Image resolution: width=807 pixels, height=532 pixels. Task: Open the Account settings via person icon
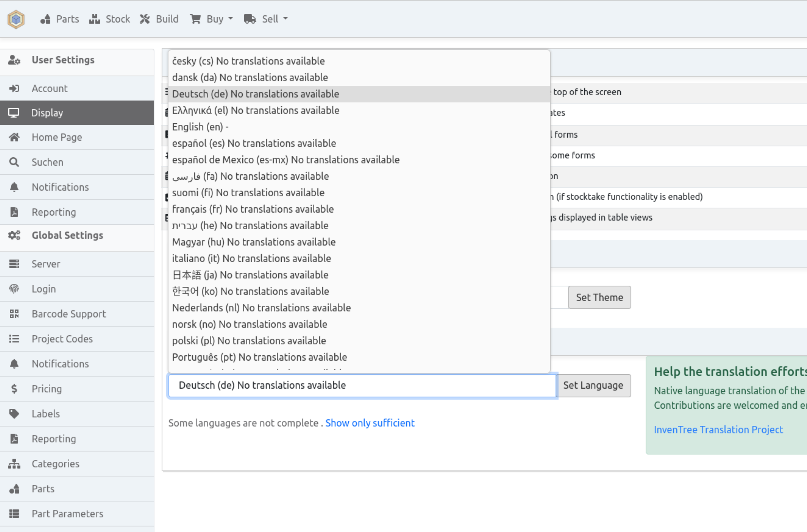14,88
